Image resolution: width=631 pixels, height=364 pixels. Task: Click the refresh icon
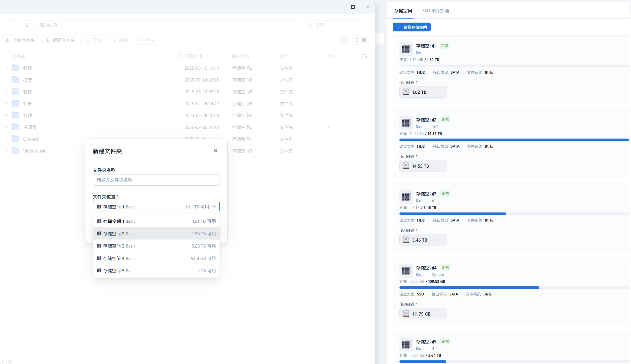[x=28, y=25]
